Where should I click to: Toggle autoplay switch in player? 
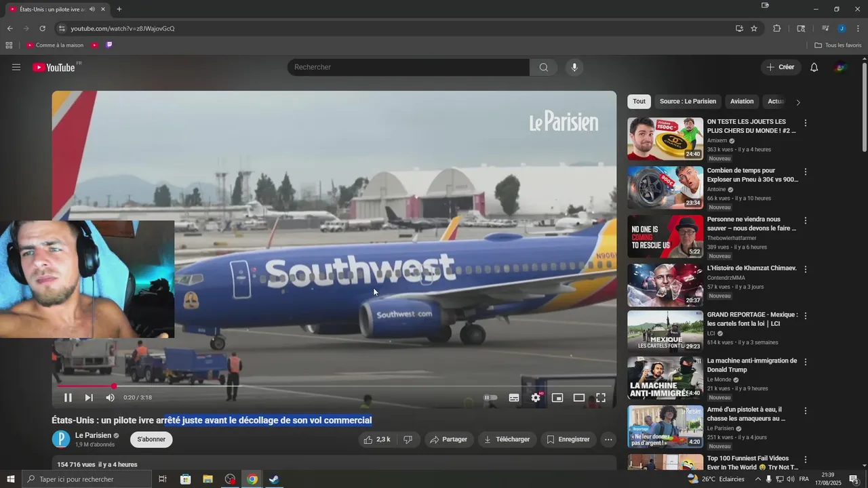coord(490,398)
